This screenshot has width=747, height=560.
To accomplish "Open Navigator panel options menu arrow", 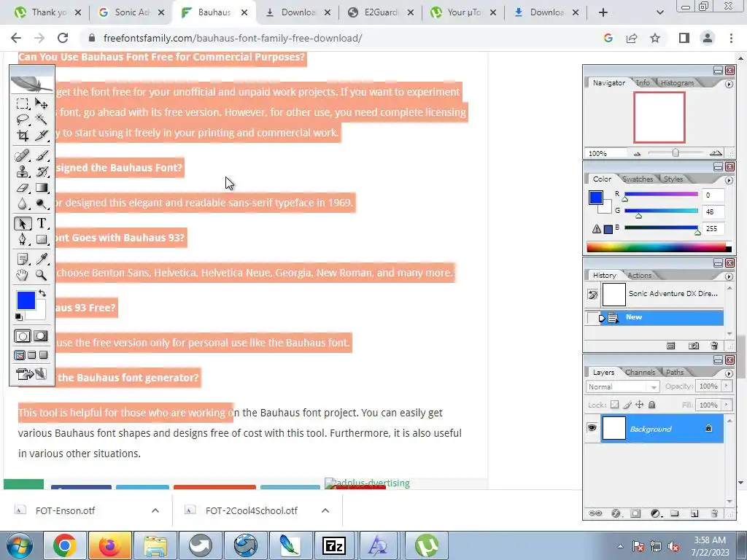I will 729,84.
